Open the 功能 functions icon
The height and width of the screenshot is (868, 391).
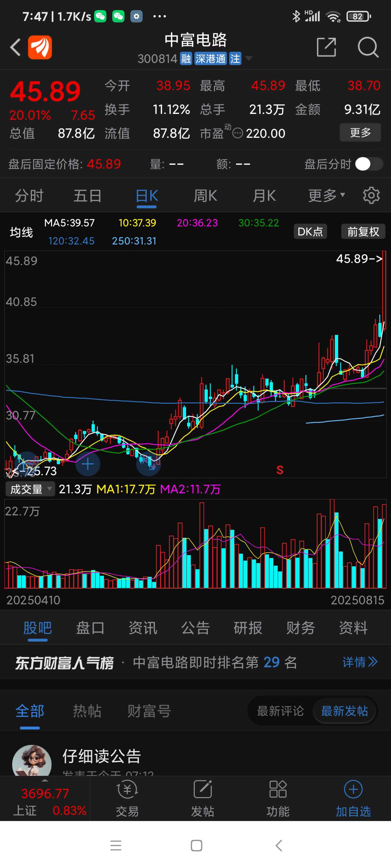pos(278,799)
